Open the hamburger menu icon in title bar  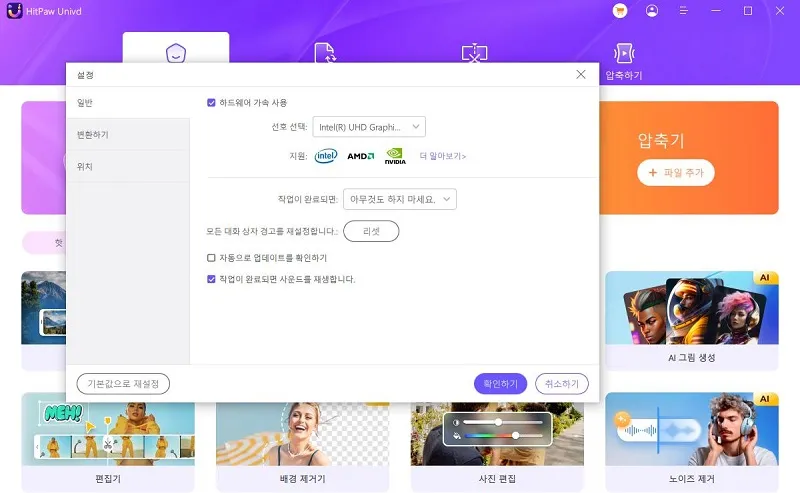(684, 11)
